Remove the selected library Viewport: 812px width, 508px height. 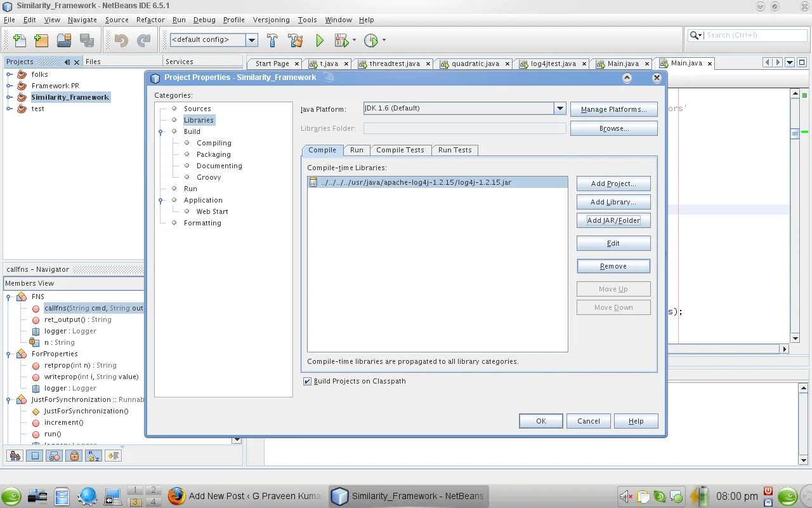(613, 266)
